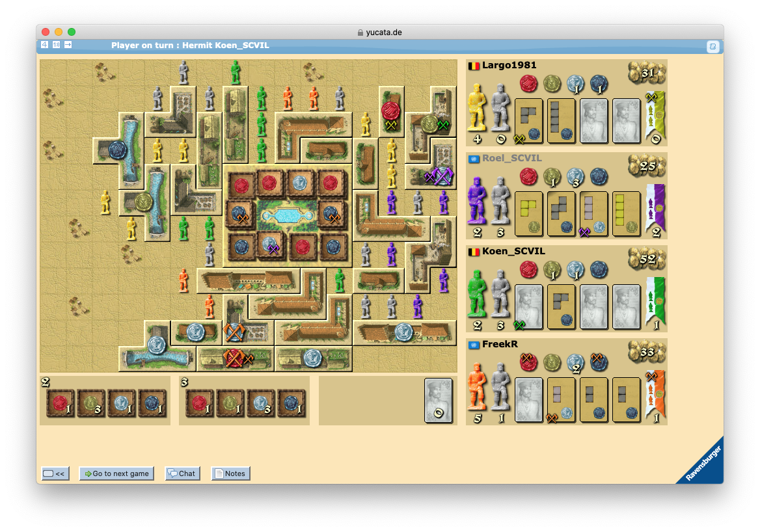Select Largo1981's four-block vertical building card
Screen dimensions: 760x532
coord(562,121)
